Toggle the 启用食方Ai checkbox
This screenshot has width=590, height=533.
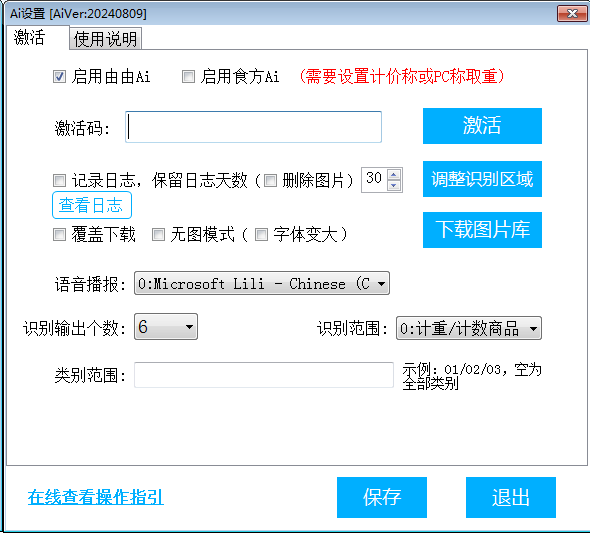coord(188,77)
